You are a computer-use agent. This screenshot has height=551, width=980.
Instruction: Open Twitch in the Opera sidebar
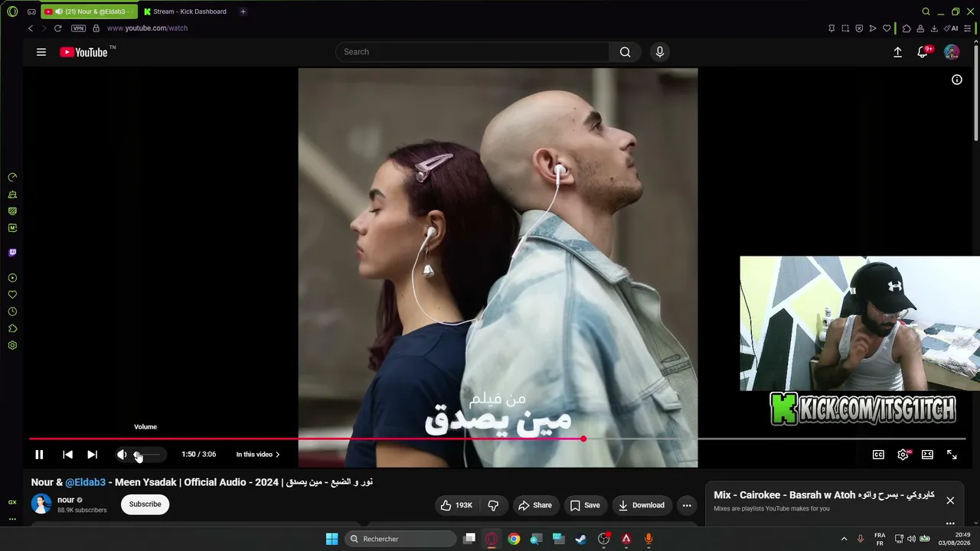(12, 253)
